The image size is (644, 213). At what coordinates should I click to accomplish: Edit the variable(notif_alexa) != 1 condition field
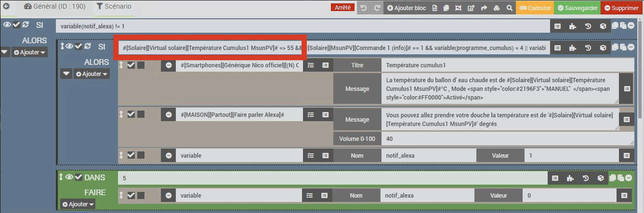[302, 26]
